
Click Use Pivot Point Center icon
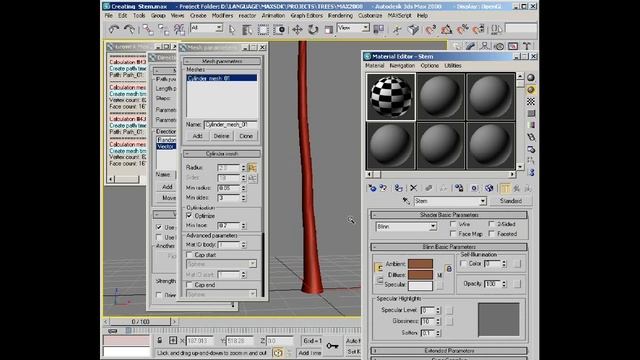tap(379, 29)
